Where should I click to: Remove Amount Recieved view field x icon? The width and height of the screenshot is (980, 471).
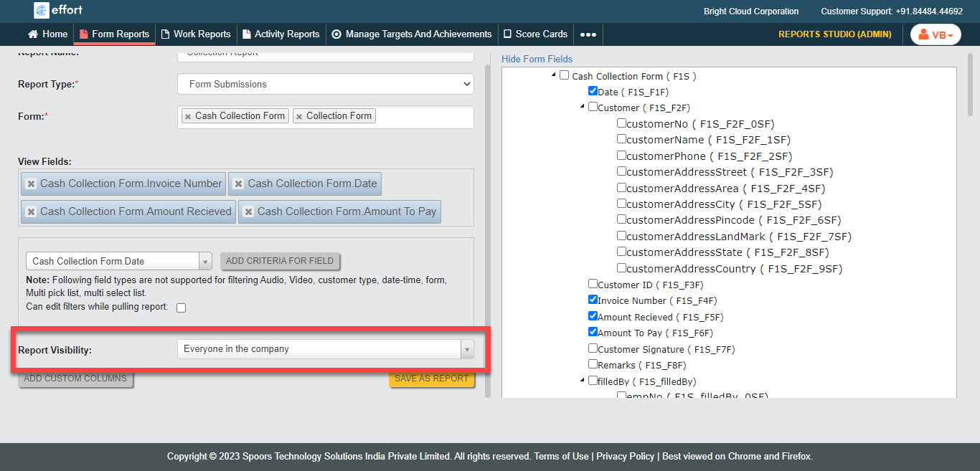[x=32, y=212]
